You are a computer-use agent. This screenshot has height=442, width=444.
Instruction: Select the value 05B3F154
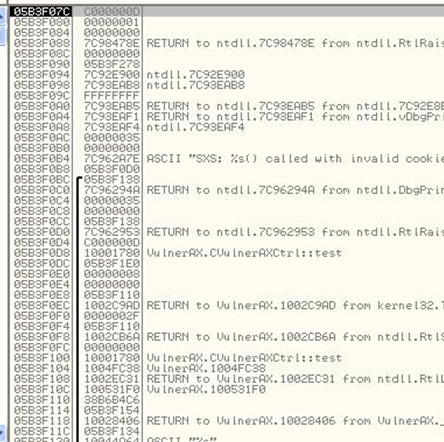(112, 411)
